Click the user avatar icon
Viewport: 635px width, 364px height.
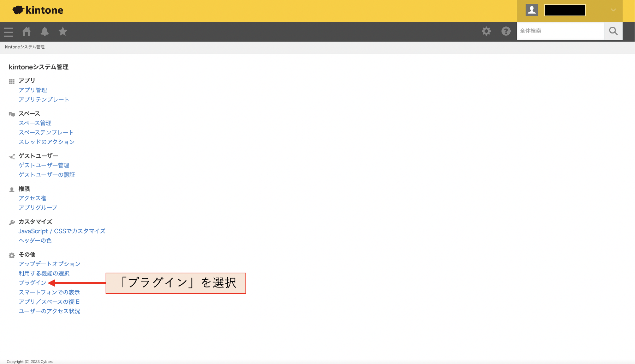tap(532, 10)
